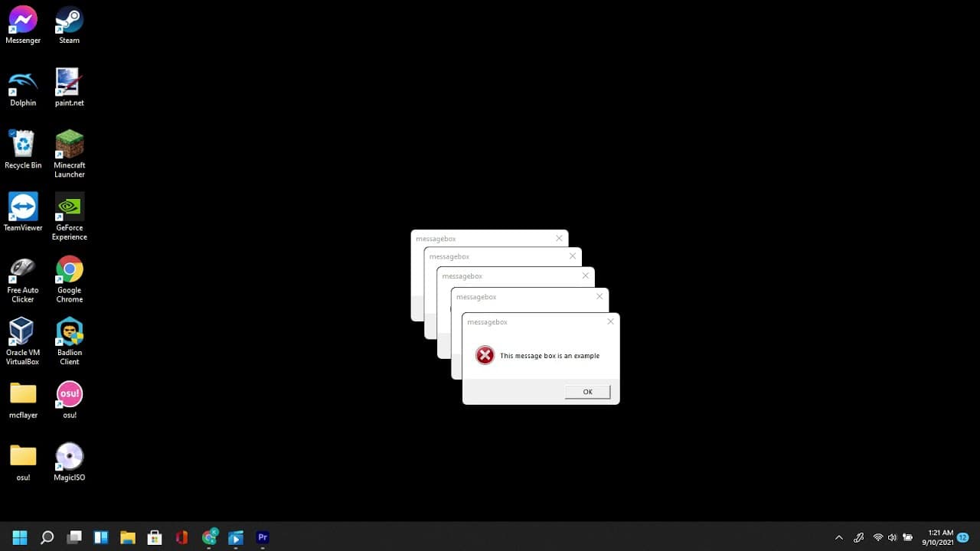Click OK in the front messagebox
This screenshot has height=551, width=980.
(x=587, y=392)
